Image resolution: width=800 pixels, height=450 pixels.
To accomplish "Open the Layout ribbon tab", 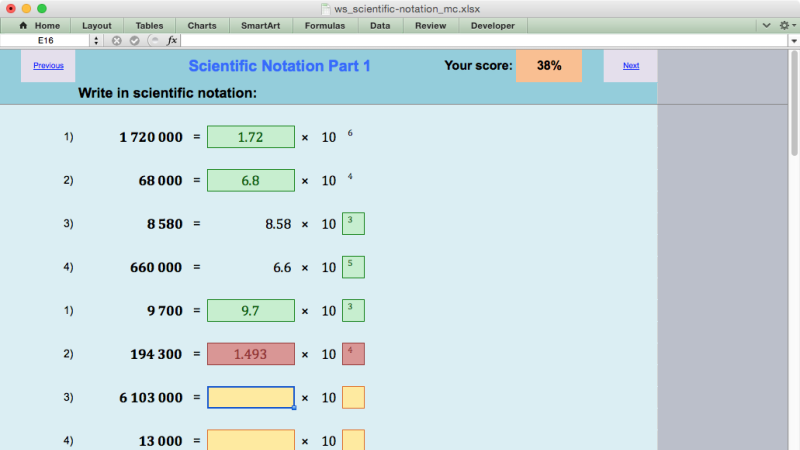I will [96, 26].
